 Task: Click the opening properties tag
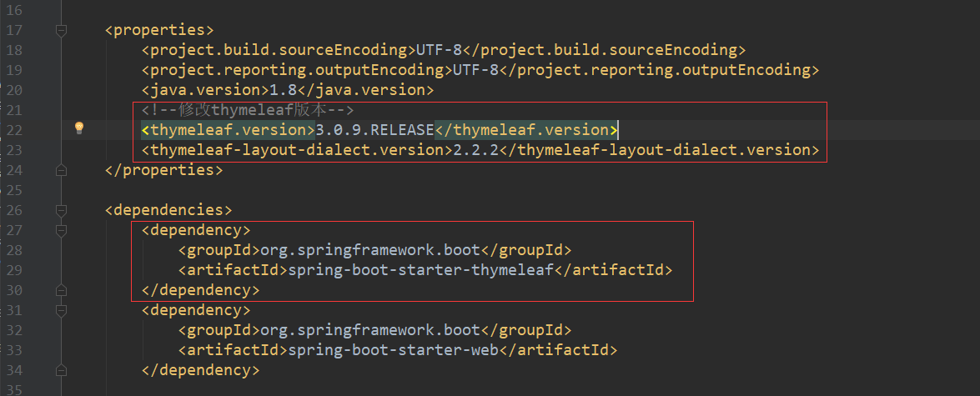[159, 30]
